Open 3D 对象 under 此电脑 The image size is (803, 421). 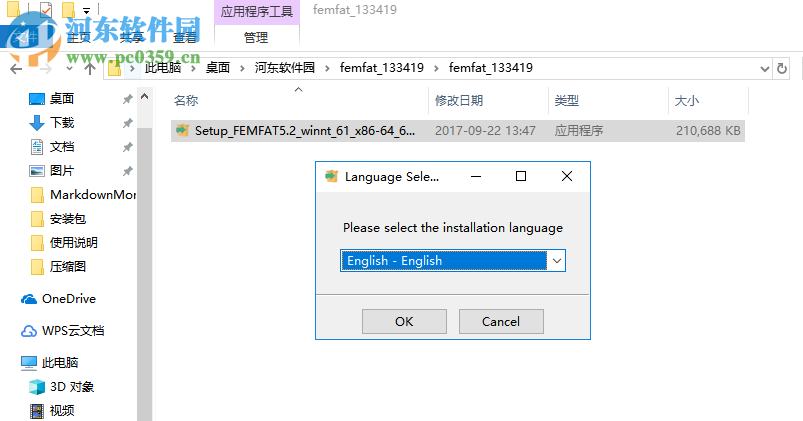point(72,387)
